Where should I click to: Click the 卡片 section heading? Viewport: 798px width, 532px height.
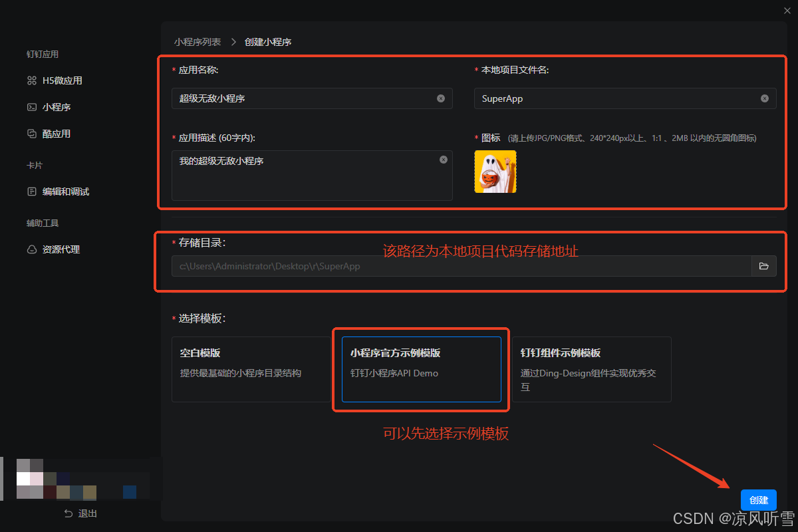[x=35, y=165]
